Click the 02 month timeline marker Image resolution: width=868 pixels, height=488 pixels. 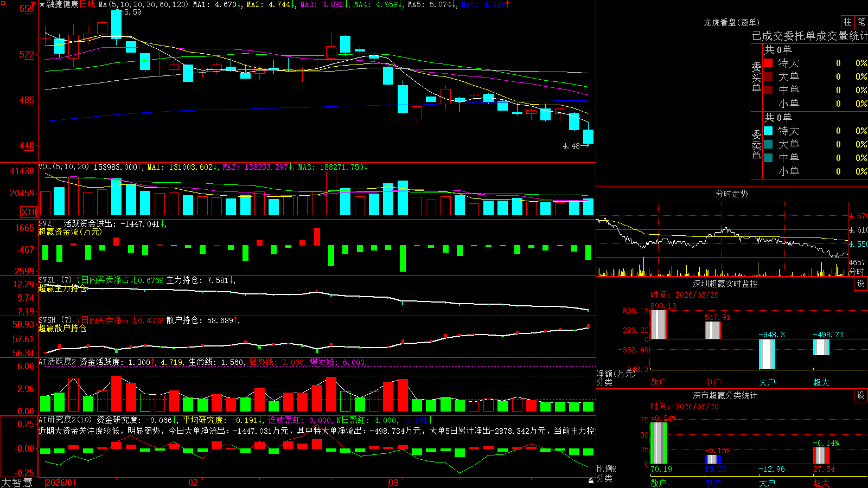pyautogui.click(x=193, y=483)
